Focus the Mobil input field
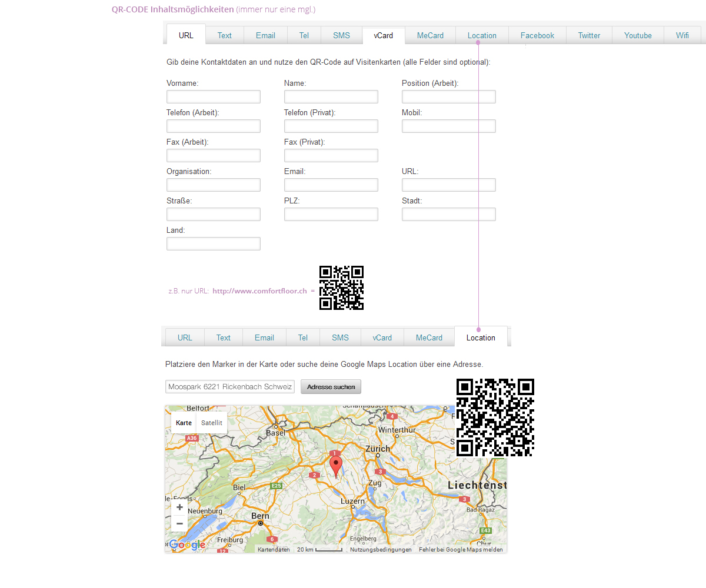This screenshot has width=706, height=588. [449, 126]
